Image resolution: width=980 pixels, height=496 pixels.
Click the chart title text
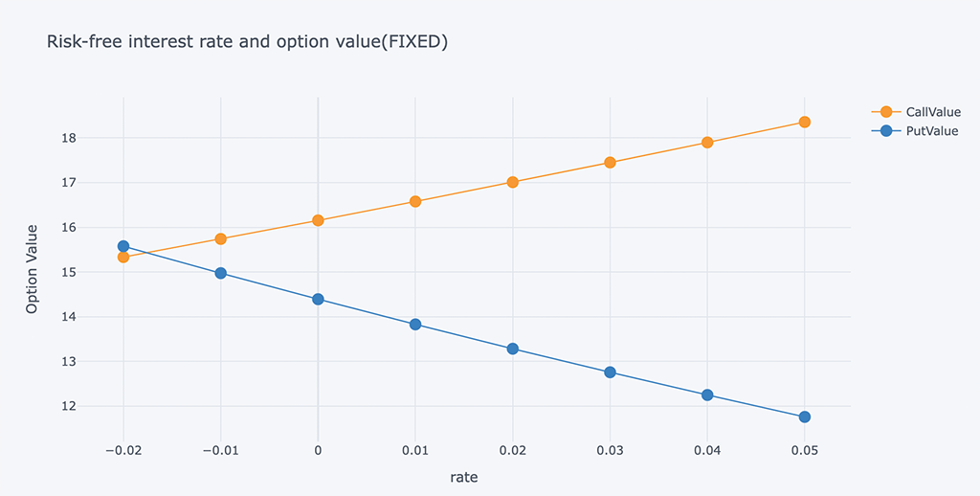pyautogui.click(x=247, y=42)
